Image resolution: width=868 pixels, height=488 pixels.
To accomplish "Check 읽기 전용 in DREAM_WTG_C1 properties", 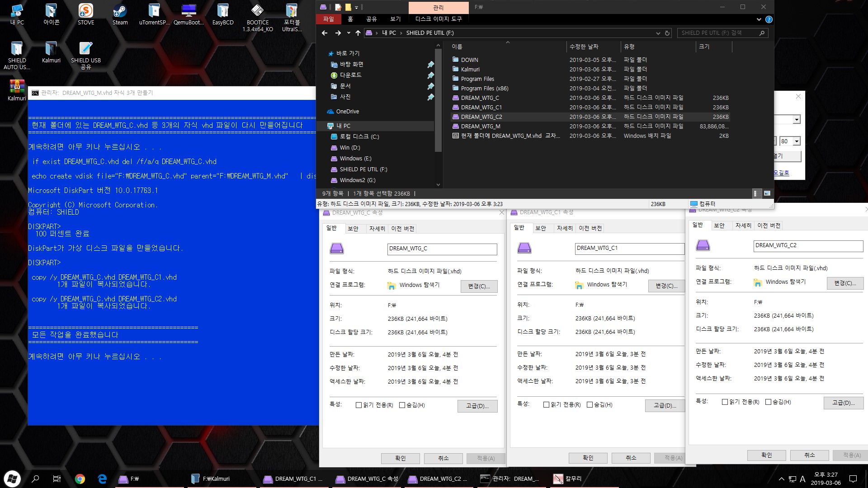I will (x=546, y=405).
